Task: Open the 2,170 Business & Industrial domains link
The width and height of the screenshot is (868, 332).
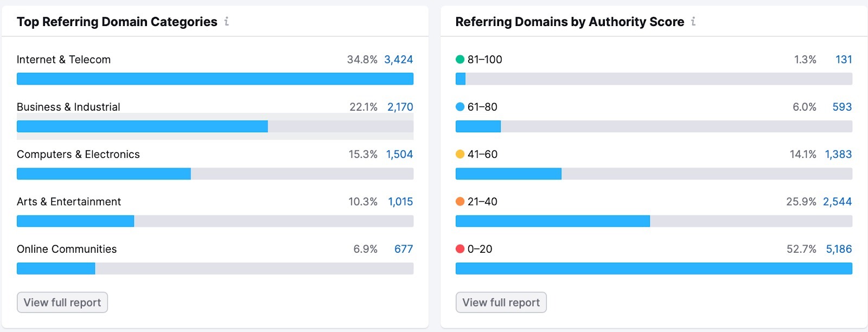Action: click(399, 107)
